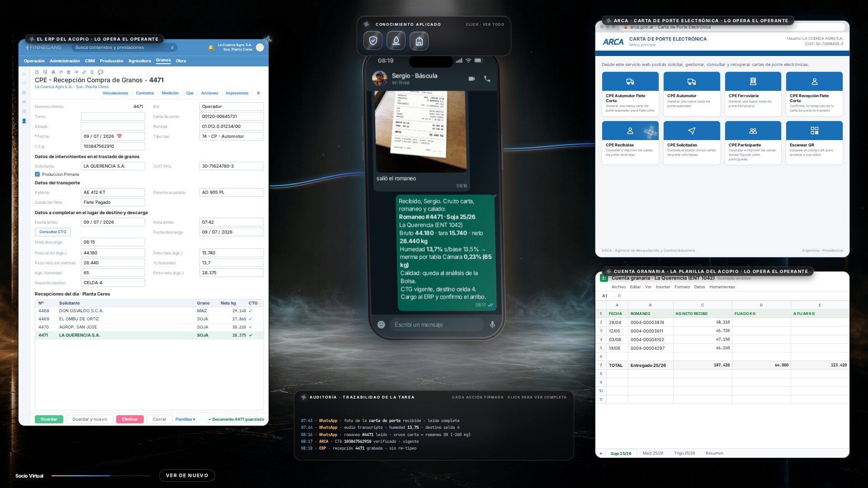Open the Herramientas menu in the spreadsheet
This screenshot has width=868, height=488.
coord(722,287)
